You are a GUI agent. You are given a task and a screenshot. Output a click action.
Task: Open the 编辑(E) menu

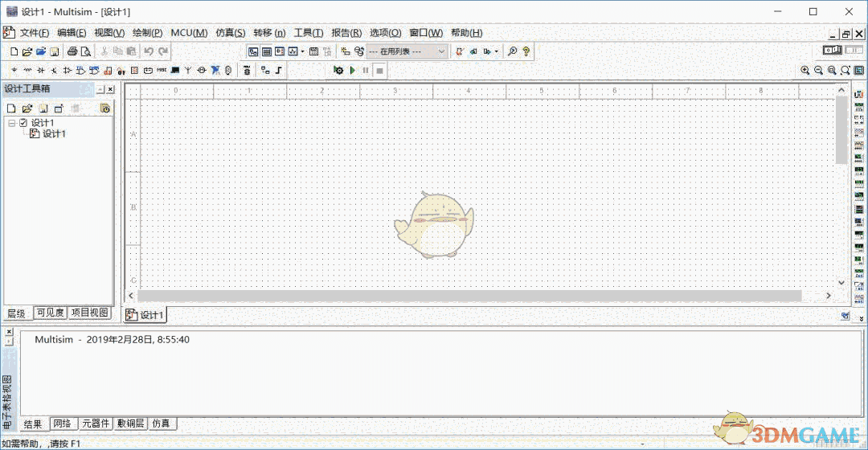[x=72, y=33]
